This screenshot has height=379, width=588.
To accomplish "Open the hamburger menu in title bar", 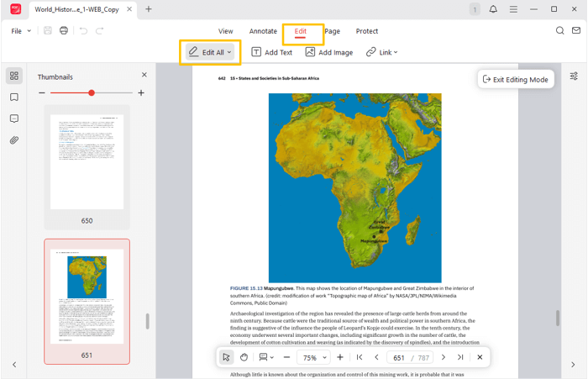I will pyautogui.click(x=513, y=9).
